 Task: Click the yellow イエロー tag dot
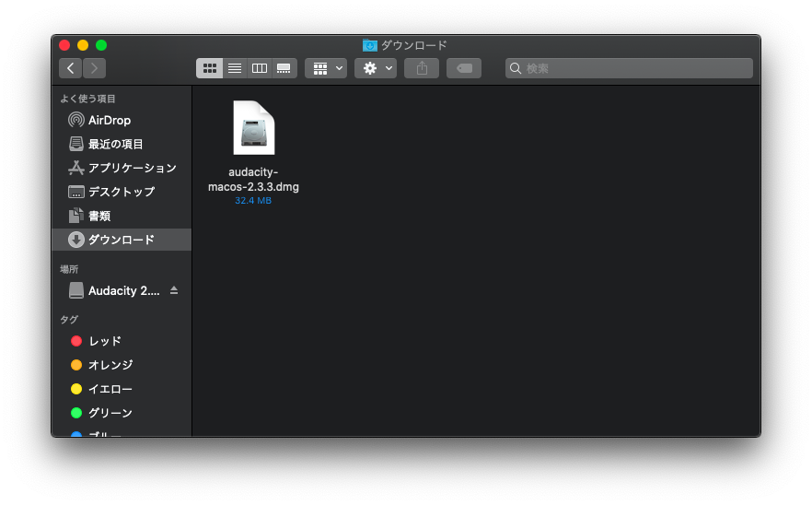(76, 389)
